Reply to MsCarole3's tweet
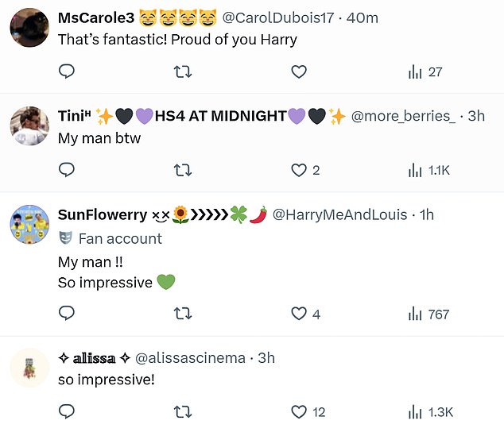504x432 pixels. tap(67, 71)
